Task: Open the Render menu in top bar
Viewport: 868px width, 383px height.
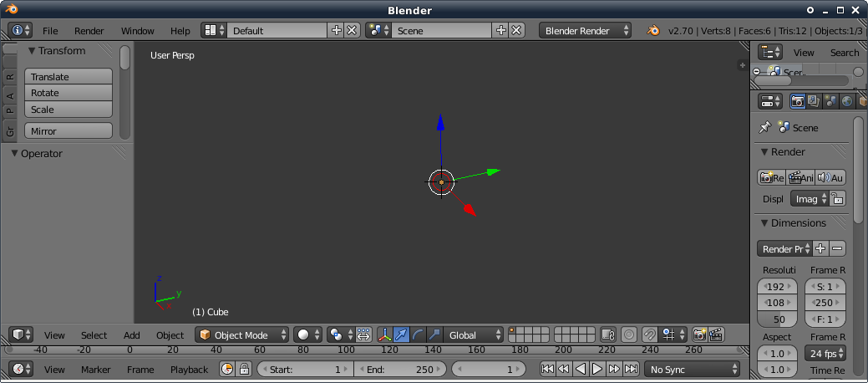Action: [89, 31]
